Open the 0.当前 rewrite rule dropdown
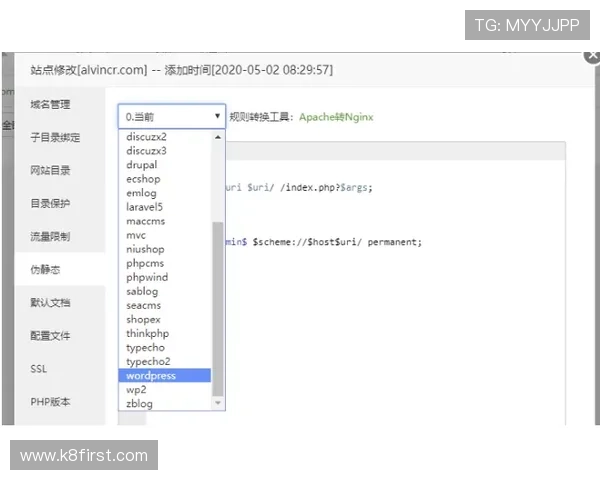The image size is (600, 480). [171, 117]
